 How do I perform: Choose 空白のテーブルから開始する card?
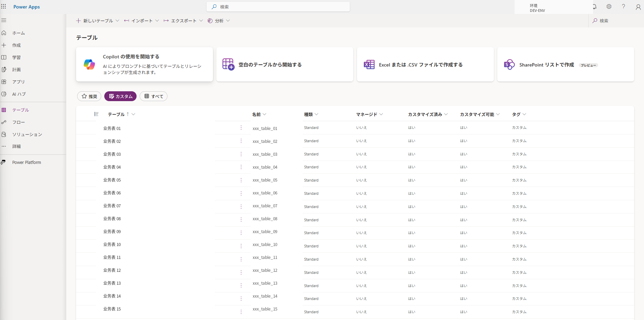pos(285,64)
